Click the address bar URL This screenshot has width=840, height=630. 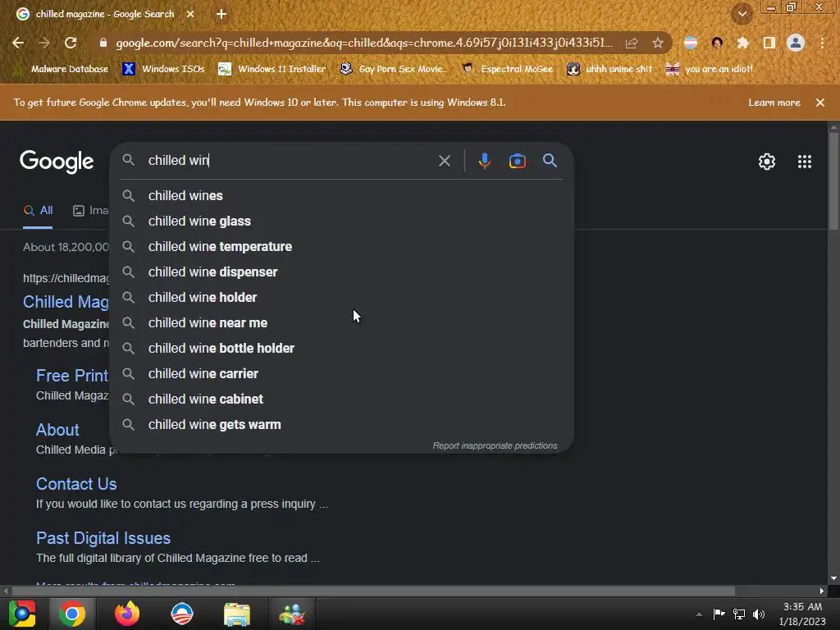363,43
